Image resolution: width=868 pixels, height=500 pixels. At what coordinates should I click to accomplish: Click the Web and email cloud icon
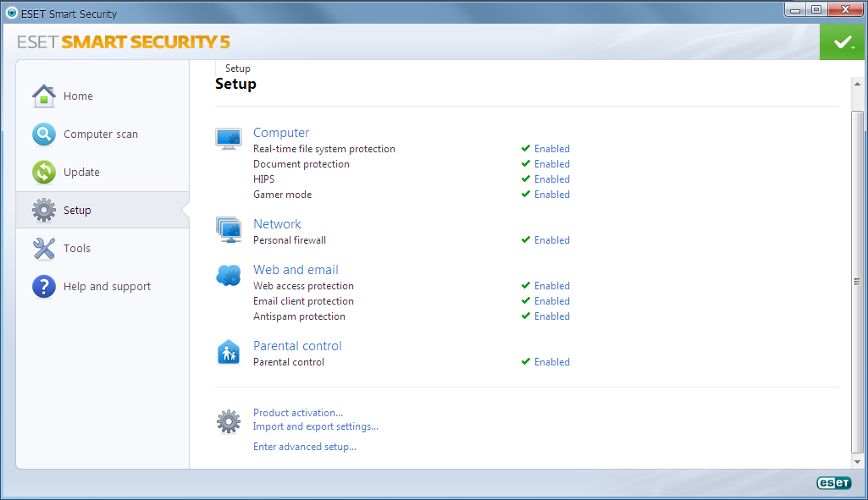(229, 275)
